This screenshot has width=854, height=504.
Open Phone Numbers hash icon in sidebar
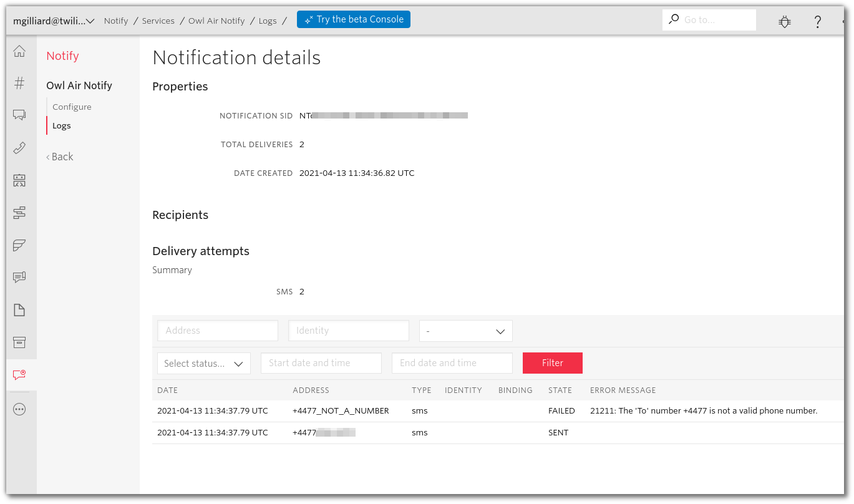click(19, 82)
